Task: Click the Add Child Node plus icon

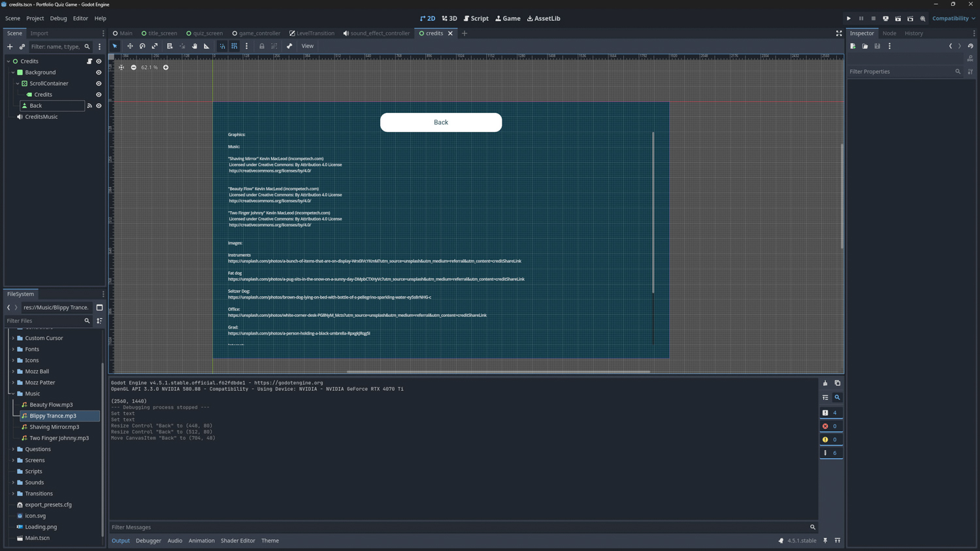Action: (10, 47)
